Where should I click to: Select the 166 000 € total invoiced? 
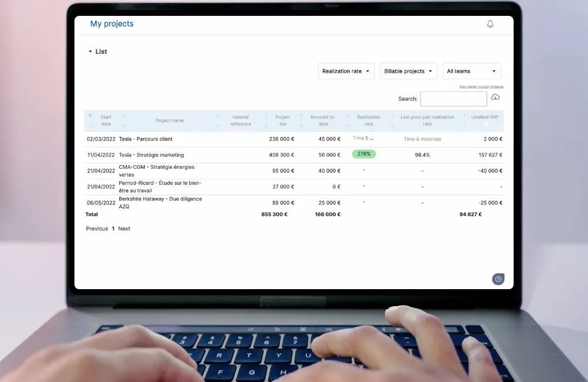[328, 215]
